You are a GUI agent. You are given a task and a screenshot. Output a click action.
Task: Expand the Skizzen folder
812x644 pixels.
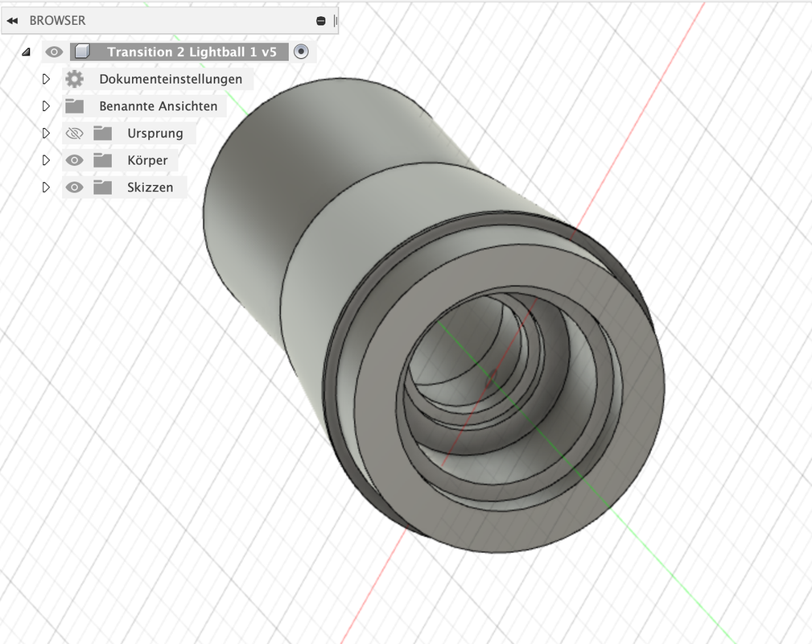[46, 187]
